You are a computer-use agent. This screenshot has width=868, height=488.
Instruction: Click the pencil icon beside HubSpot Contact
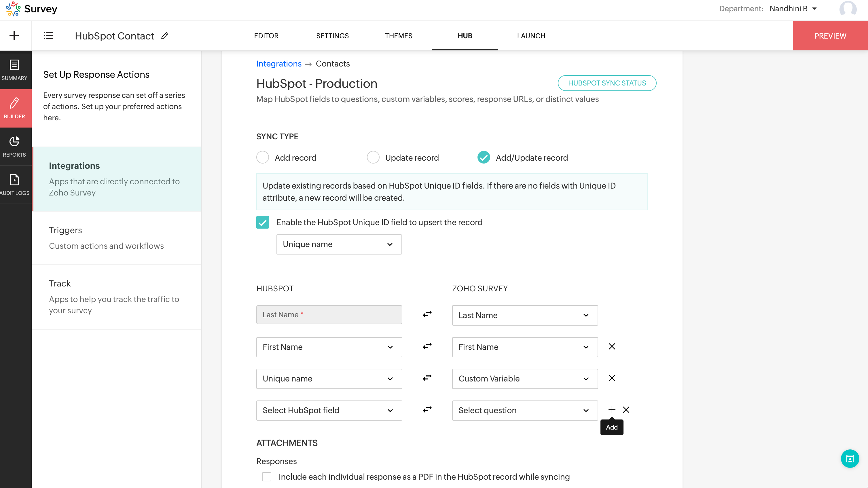pos(165,36)
